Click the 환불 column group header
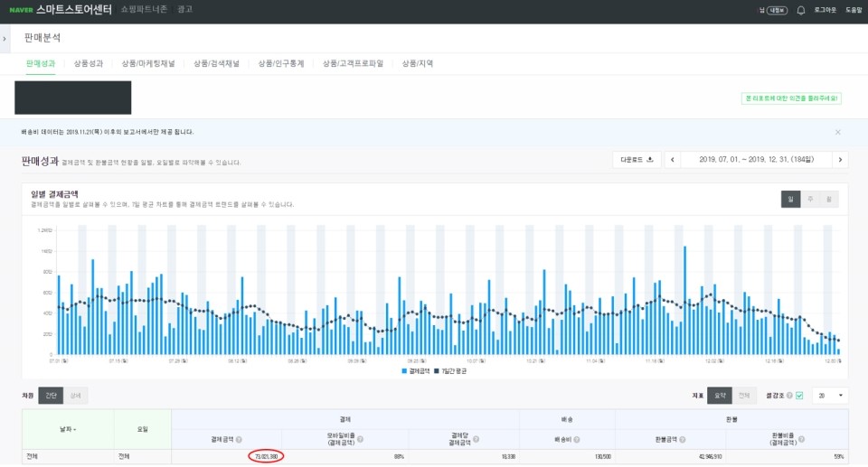 [x=731, y=420]
